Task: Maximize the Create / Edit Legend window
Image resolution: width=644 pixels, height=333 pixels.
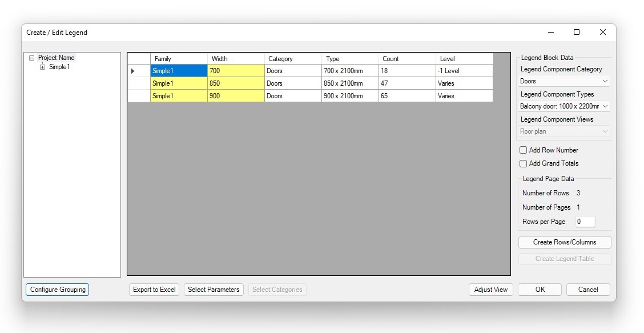Action: tap(577, 33)
